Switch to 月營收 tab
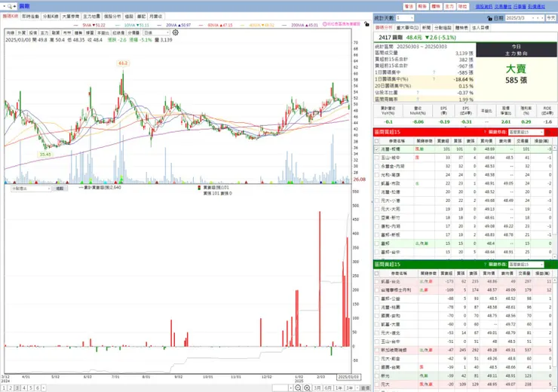Viewport: 558px width, 392px height. [x=155, y=17]
